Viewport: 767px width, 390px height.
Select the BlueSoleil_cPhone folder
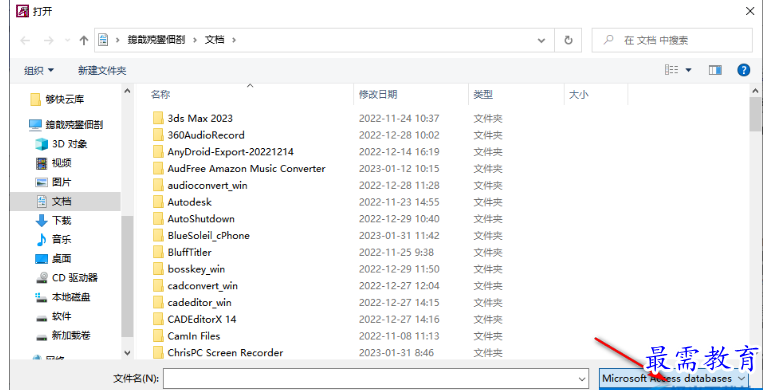(x=208, y=235)
